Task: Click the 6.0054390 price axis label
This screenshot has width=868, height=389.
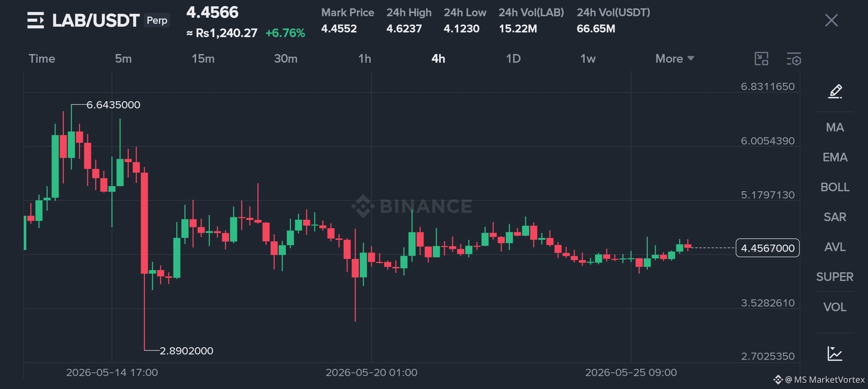Action: 768,141
